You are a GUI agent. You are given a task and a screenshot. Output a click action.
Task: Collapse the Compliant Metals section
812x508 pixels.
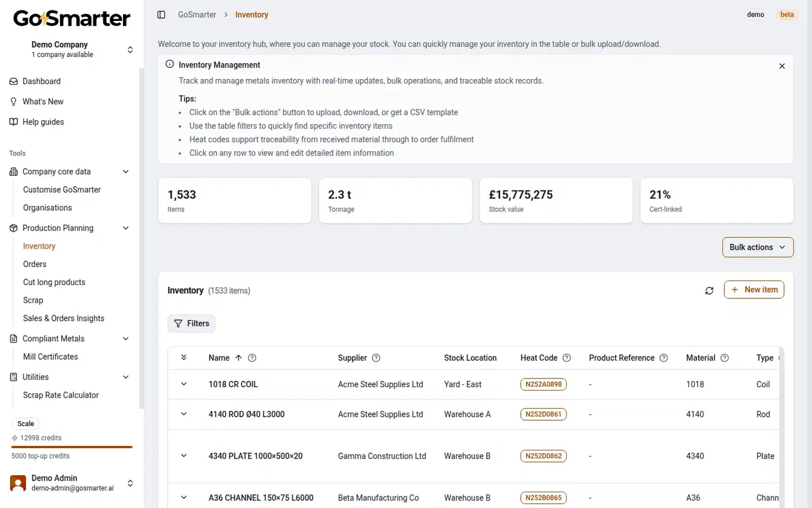126,339
